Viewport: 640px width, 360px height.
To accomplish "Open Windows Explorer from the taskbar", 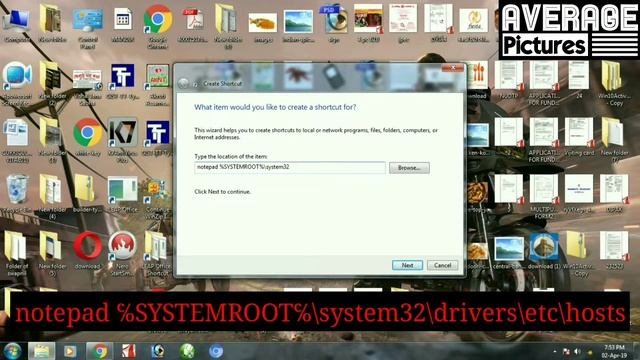I will (x=41, y=351).
